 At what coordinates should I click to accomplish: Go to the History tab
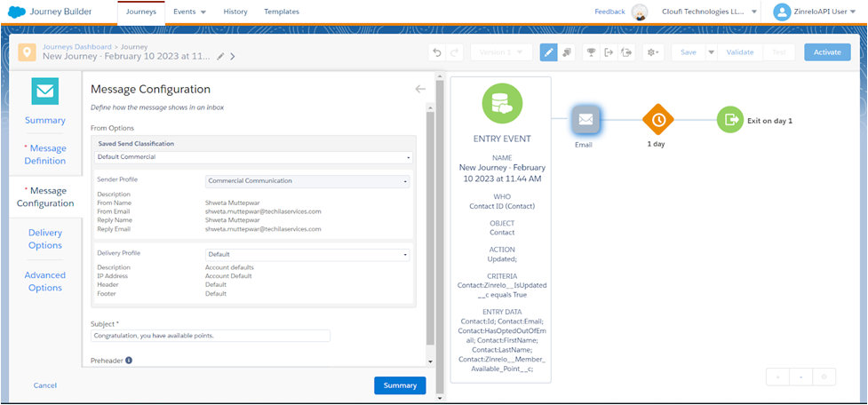click(x=235, y=12)
